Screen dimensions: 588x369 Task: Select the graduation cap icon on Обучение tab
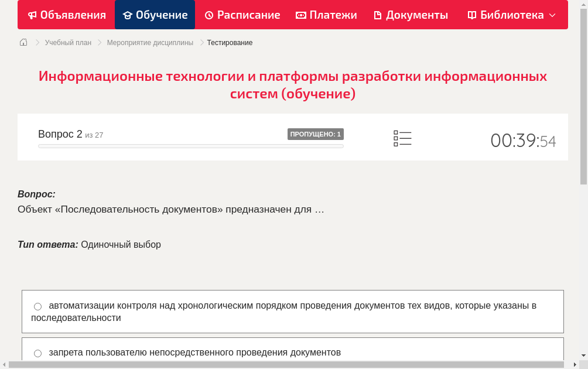(x=128, y=15)
